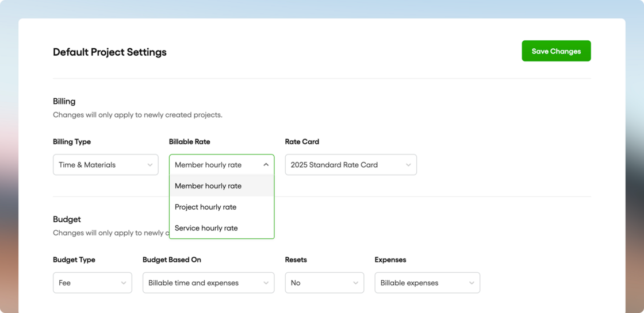Open the Budget Based On dropdown
Screen dimensions: 644x313
pos(208,283)
